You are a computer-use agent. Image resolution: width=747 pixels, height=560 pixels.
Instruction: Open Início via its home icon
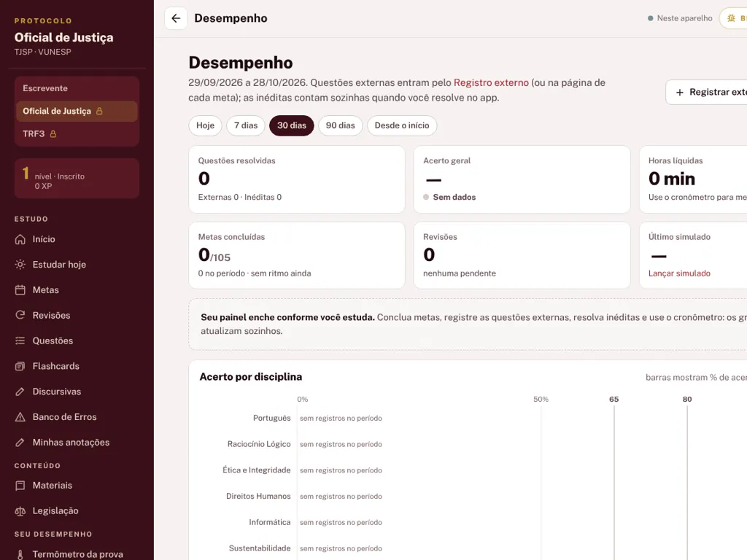pos(20,239)
